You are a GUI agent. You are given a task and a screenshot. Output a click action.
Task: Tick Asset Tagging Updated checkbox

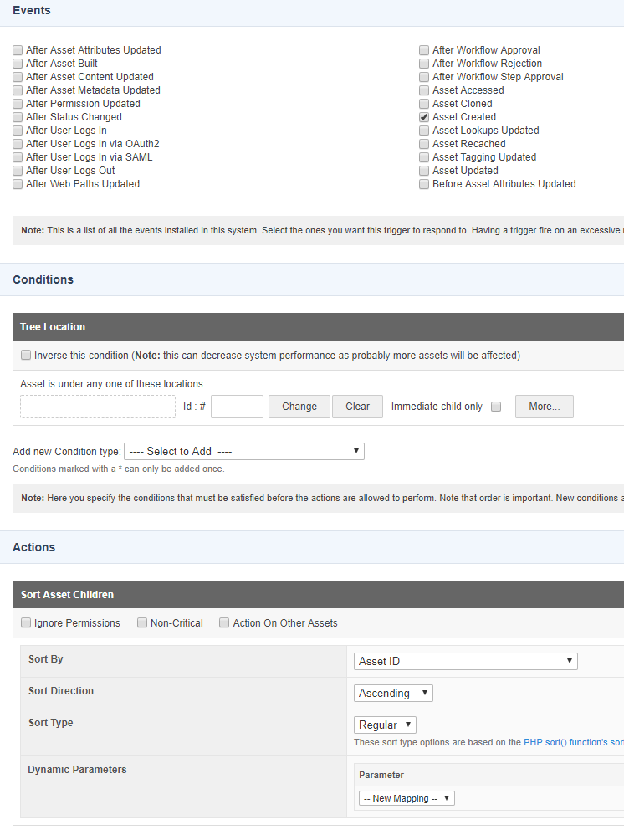[x=424, y=157]
